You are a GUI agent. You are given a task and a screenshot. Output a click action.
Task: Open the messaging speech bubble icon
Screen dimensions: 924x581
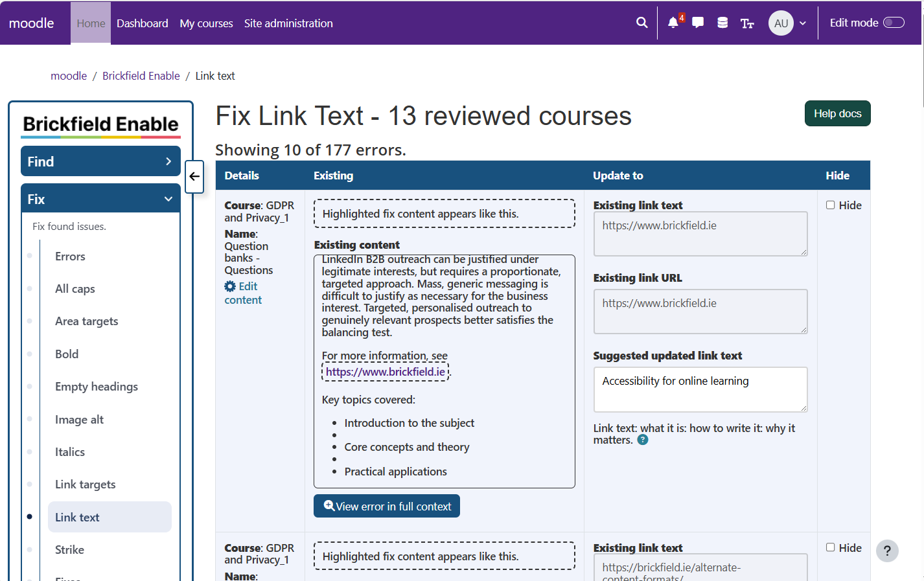pos(698,23)
